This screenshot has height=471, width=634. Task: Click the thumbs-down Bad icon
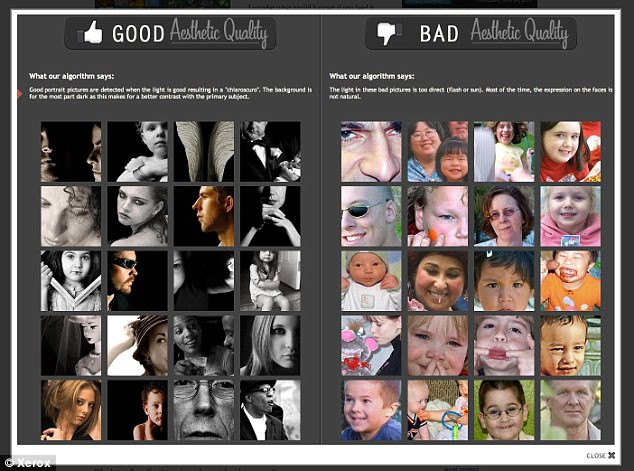click(385, 34)
